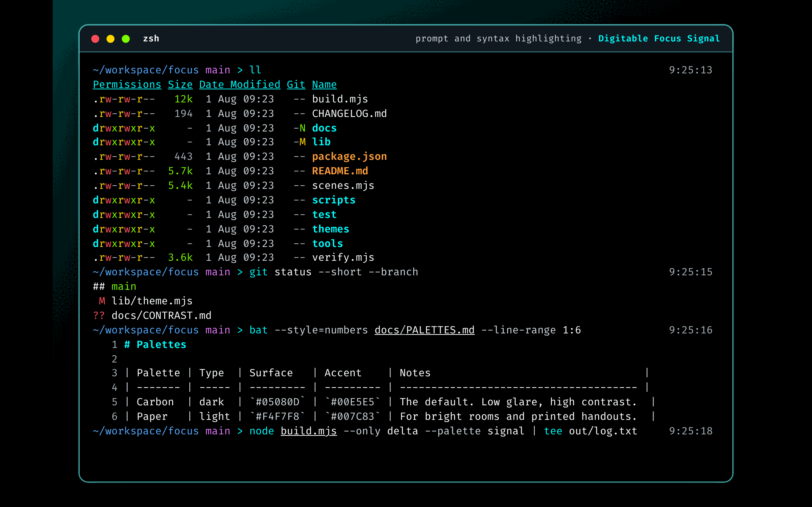Select the scenes.mjs file name
812x507 pixels.
343,186
